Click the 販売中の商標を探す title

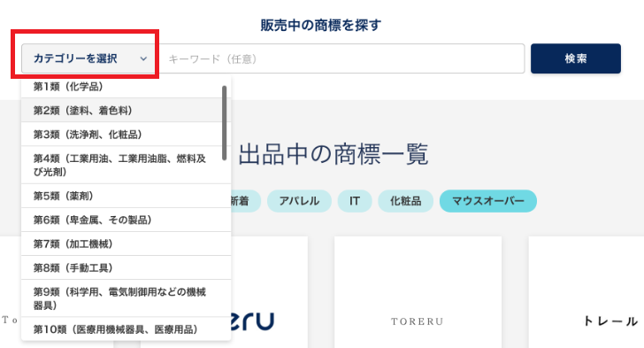pyautogui.click(x=321, y=25)
